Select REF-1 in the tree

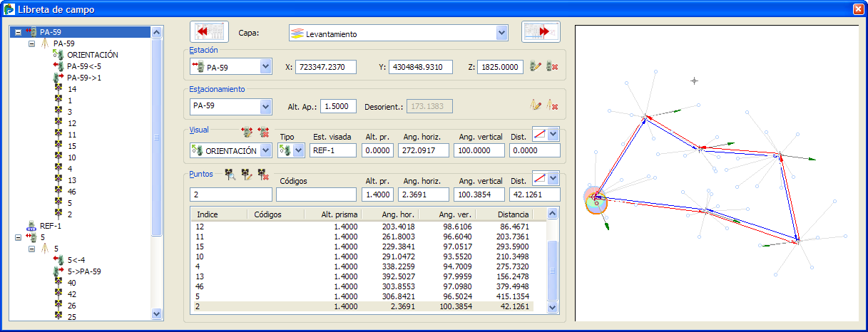[52, 225]
